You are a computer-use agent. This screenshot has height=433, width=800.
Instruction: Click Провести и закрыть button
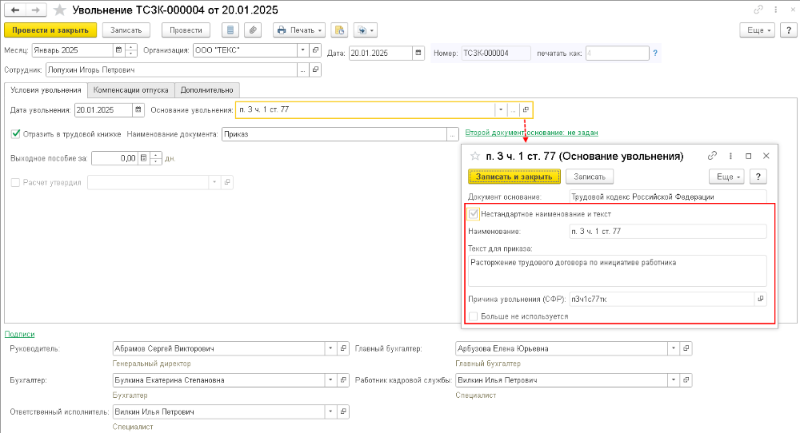click(51, 30)
